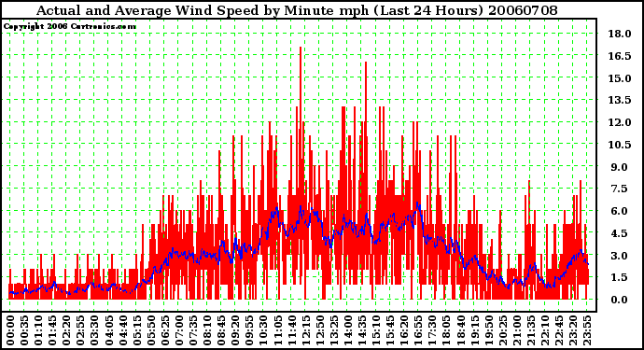Image resolution: width=644 pixels, height=350 pixels.
Task: Click the 07:00 time label
Action: pos(178,330)
